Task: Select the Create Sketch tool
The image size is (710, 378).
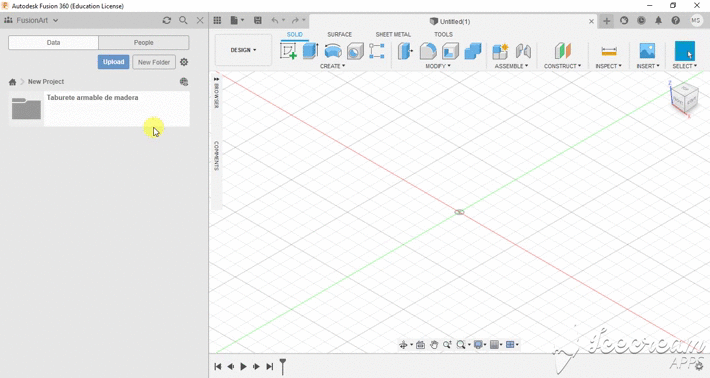Action: (x=288, y=51)
